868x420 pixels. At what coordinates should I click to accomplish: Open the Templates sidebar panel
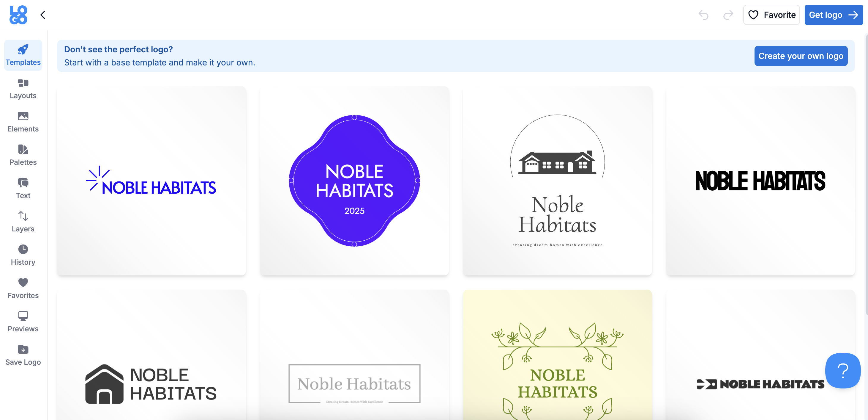pyautogui.click(x=23, y=55)
